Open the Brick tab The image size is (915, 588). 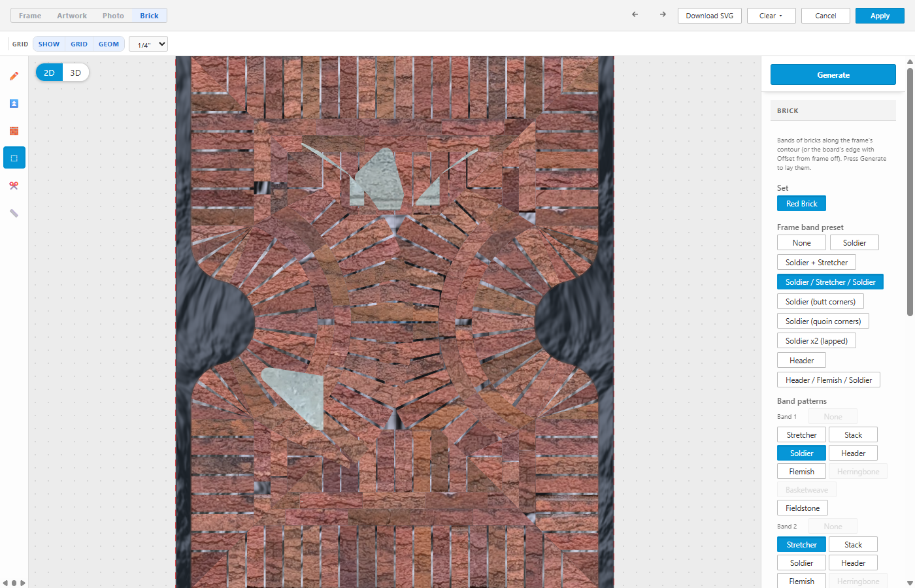(149, 16)
